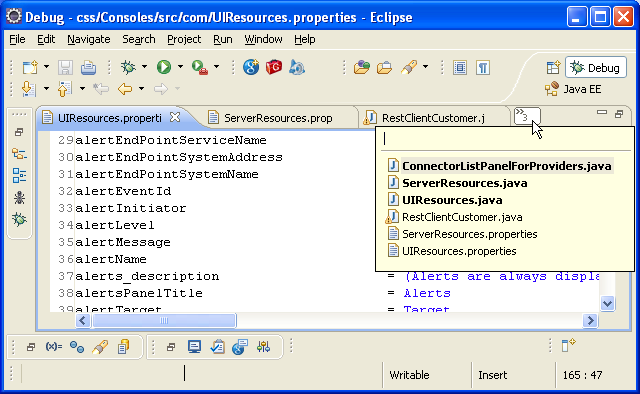Click the green Run button icon

coord(164,67)
